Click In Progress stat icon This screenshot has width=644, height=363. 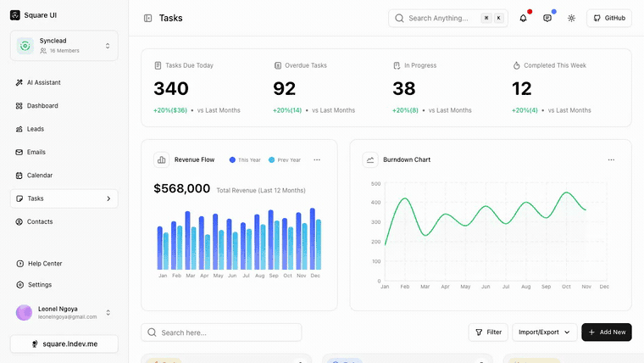click(x=397, y=65)
